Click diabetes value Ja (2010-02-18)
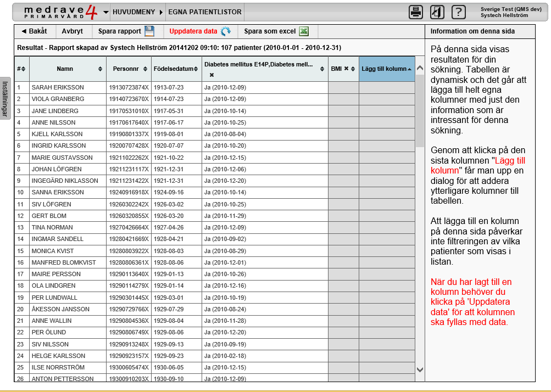This screenshot has width=551, height=392. (x=225, y=356)
